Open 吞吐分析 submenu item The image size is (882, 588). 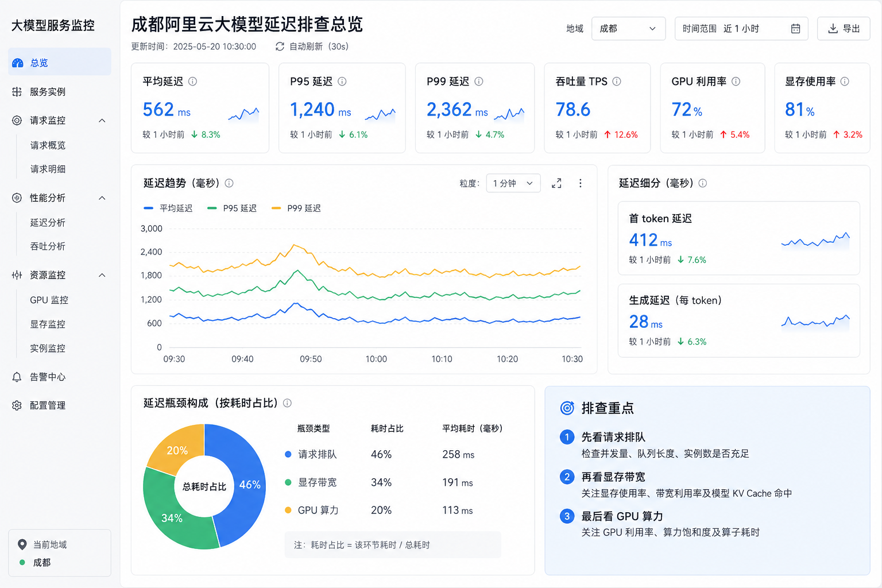pyautogui.click(x=48, y=246)
